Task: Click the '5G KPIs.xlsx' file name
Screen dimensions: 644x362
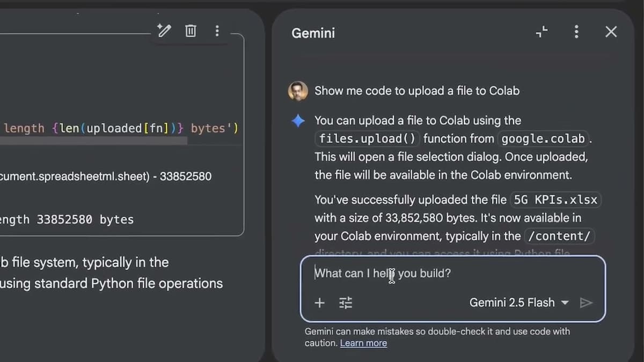Action: tap(555, 200)
